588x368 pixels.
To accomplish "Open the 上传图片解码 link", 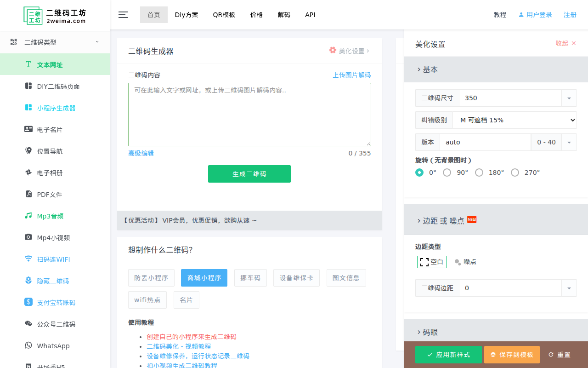I will coord(351,75).
